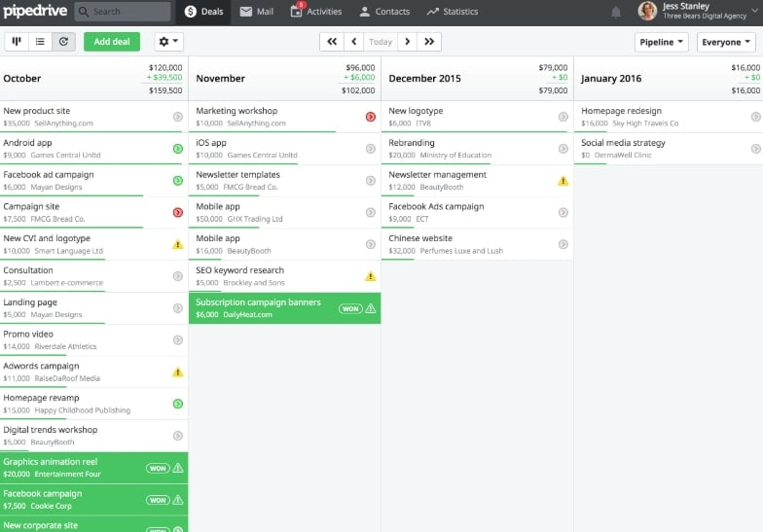Open the Consultation deal

93,276
